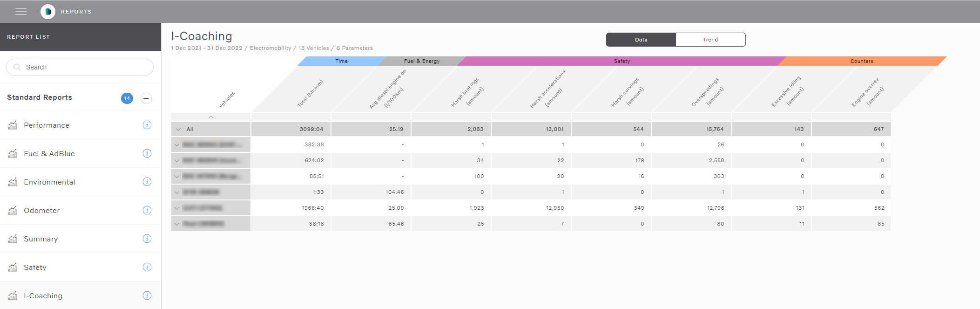Expand the vehicle row with 1966:40 total
980x309 pixels.
pyautogui.click(x=177, y=208)
